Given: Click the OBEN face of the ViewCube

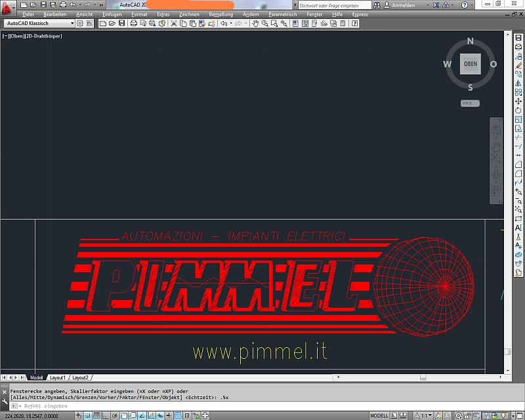Looking at the screenshot, I should pyautogui.click(x=471, y=64).
